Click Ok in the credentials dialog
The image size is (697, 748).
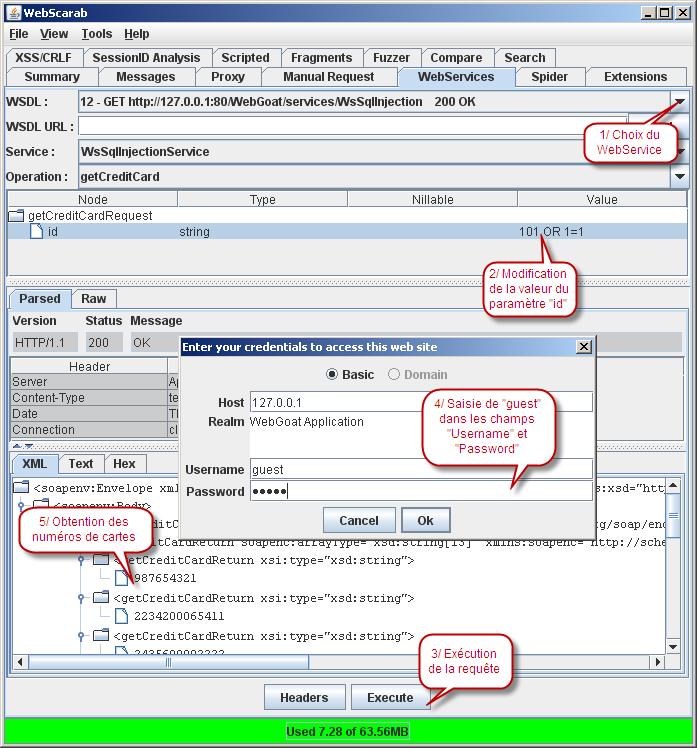coord(425,521)
